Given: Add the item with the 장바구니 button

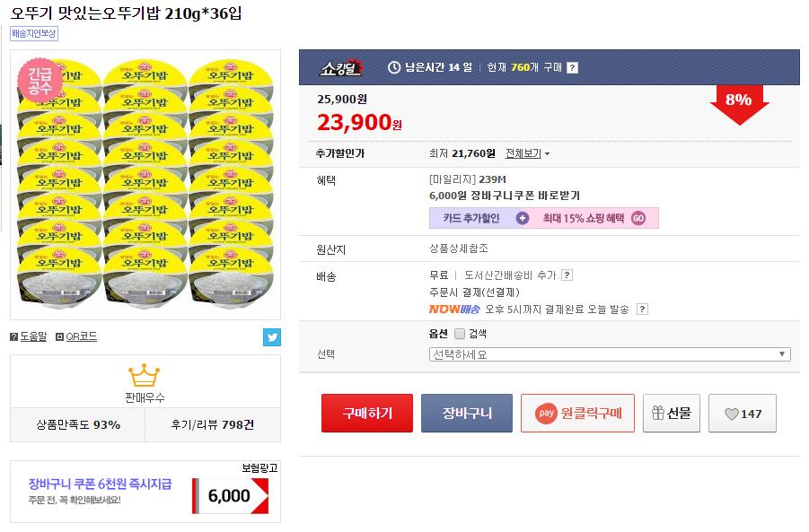Looking at the screenshot, I should tap(467, 414).
